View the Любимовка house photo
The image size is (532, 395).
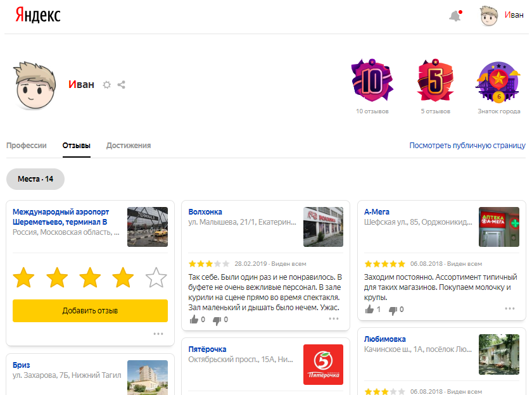[x=499, y=354]
